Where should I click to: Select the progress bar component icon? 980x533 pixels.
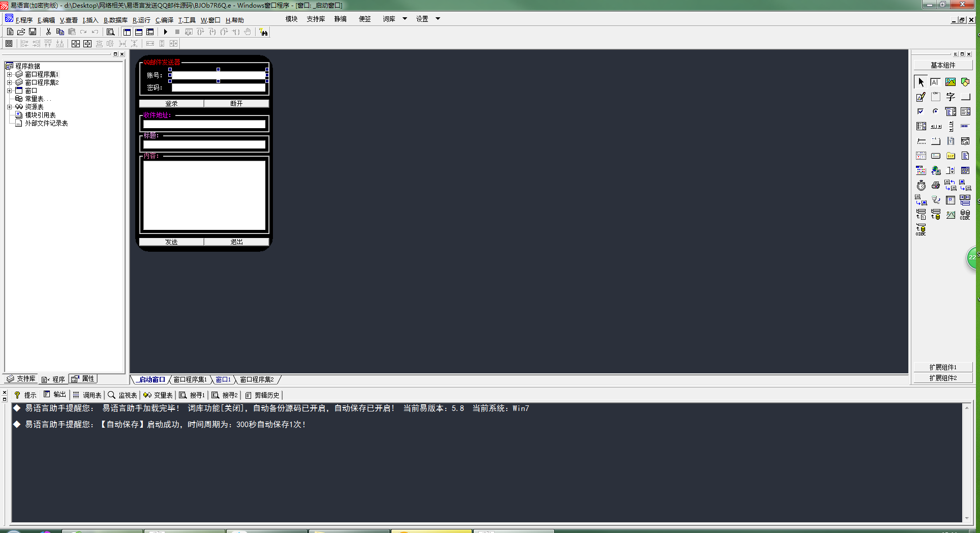tap(965, 126)
